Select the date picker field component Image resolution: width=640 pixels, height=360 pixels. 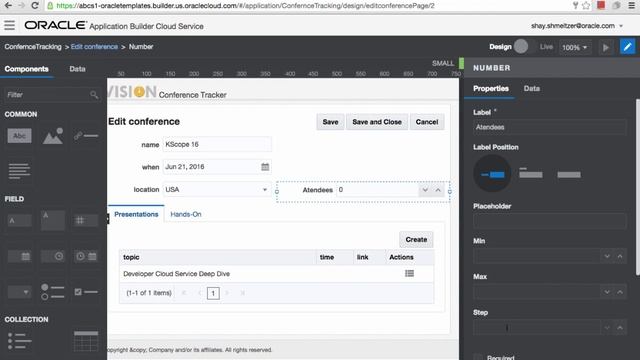pos(19,256)
